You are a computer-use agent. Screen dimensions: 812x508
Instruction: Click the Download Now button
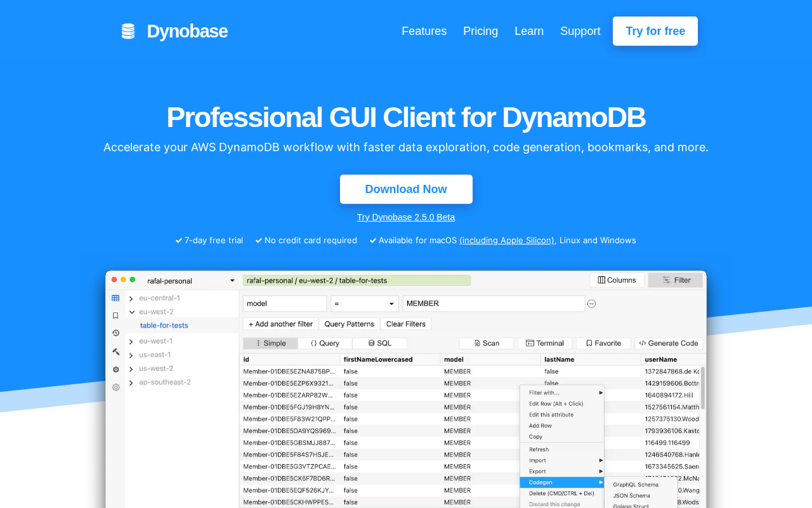406,189
